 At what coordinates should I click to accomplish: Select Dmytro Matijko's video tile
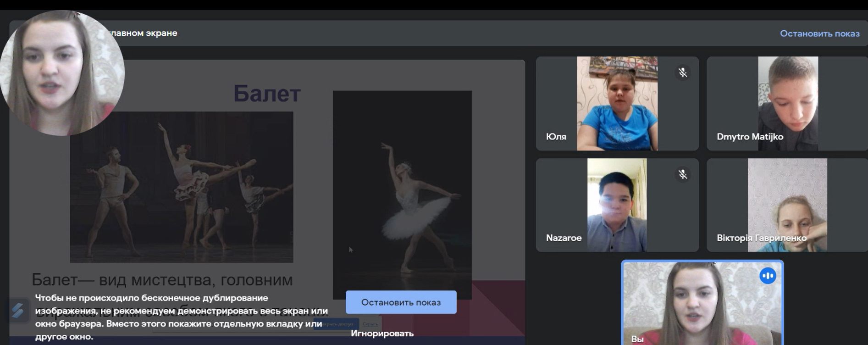click(787, 104)
